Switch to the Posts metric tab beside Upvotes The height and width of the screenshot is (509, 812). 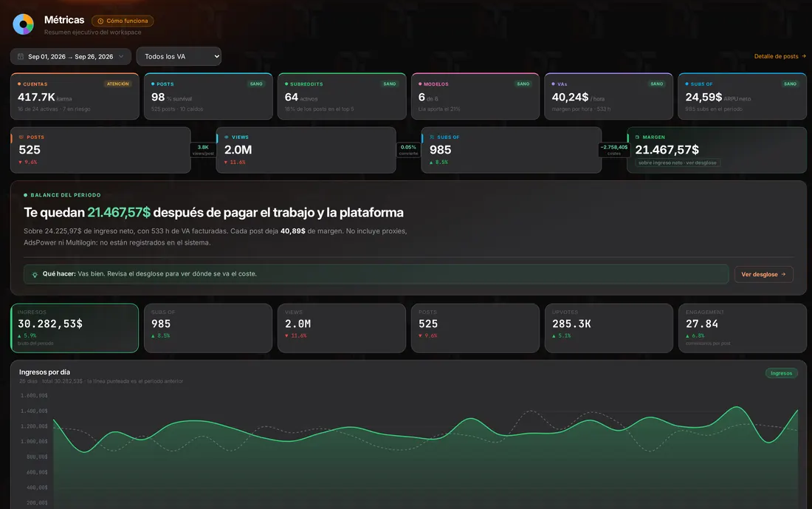475,328
